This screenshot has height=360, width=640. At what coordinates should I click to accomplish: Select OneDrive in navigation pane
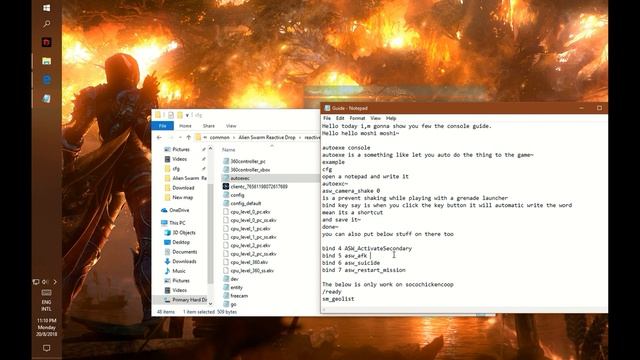coord(179,210)
